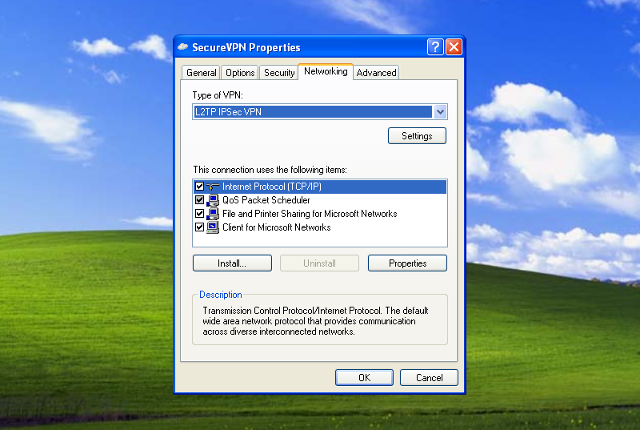Switch to the Options tab
640x430 pixels.
[x=240, y=73]
